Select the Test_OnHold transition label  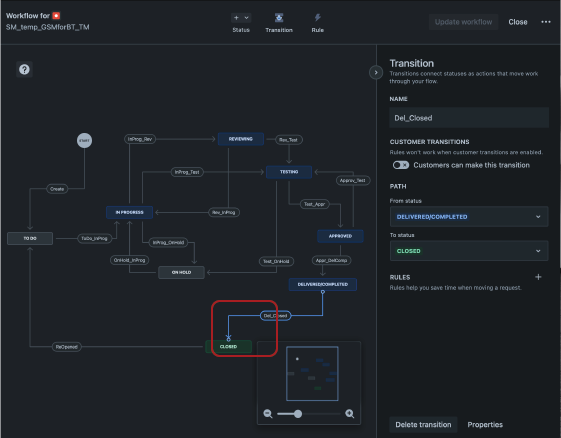276,262
